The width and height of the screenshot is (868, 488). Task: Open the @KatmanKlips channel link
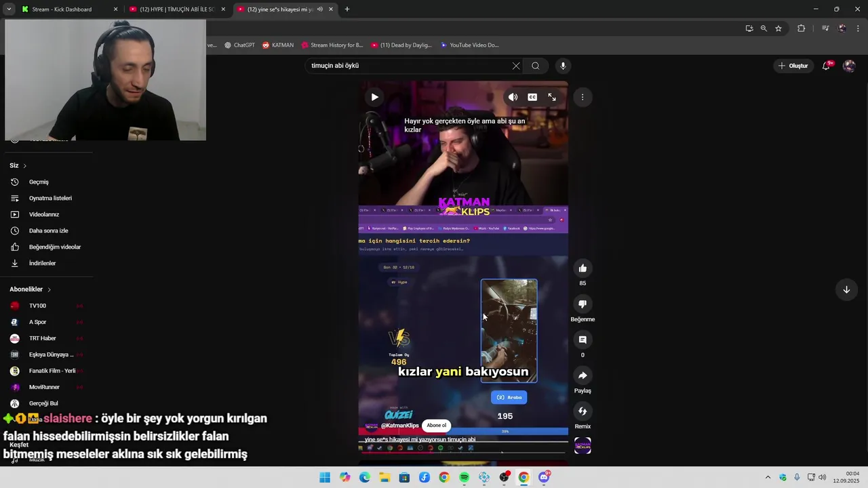click(x=400, y=426)
